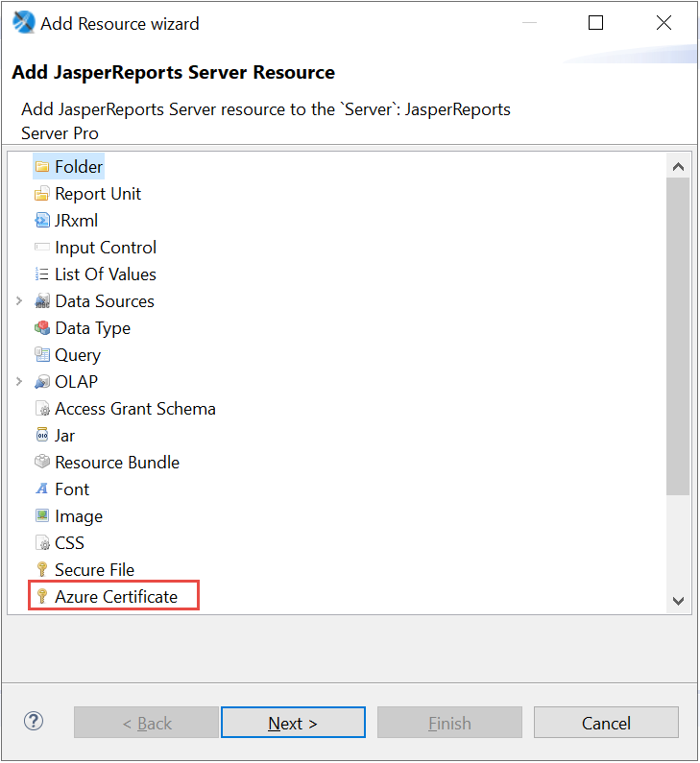The image size is (700, 763).
Task: Click the disabled Finish button
Action: [449, 723]
